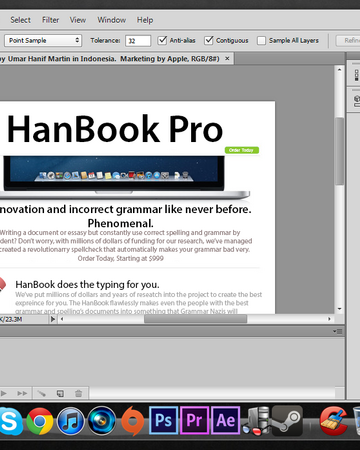Screen dimensions: 360x450
Task: Expand the status bar info arrow
Action: [x=53, y=319]
